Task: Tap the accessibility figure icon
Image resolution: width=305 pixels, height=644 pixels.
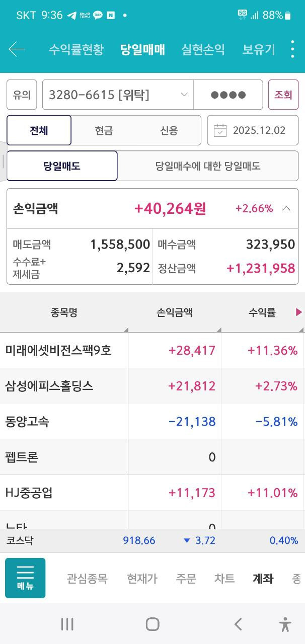Action: 285,624
